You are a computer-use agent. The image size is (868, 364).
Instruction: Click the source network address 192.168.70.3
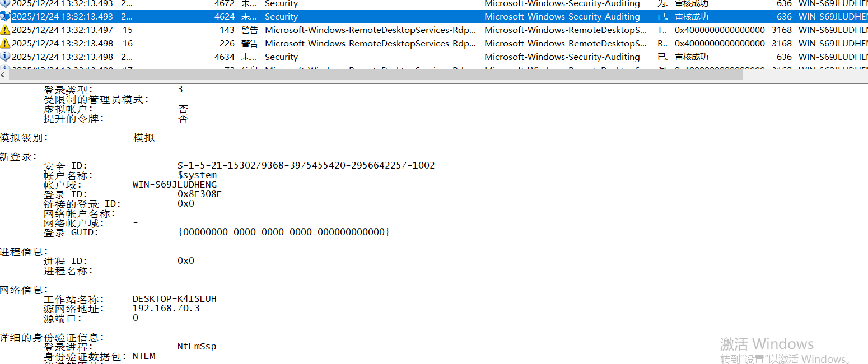click(166, 309)
